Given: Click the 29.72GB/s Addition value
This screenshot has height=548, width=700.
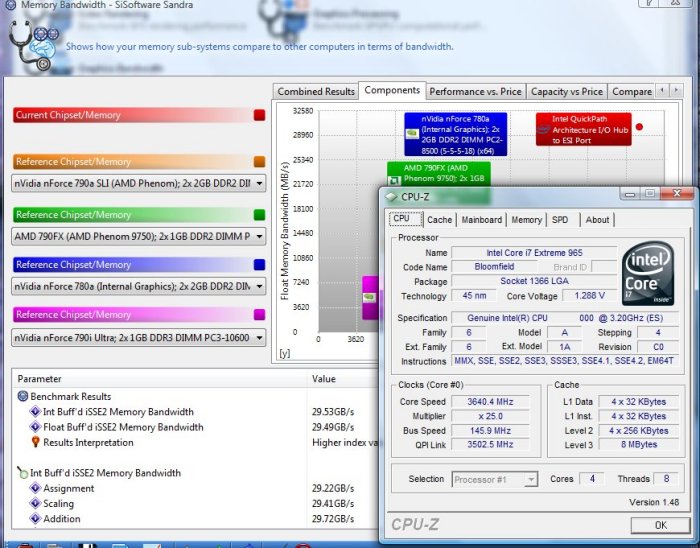Looking at the screenshot, I should click(x=333, y=519).
